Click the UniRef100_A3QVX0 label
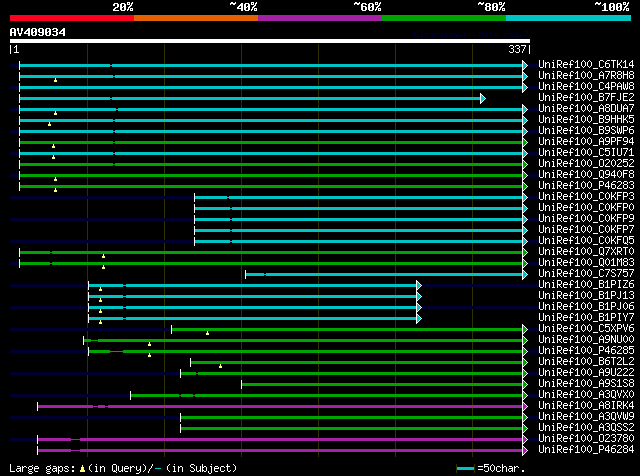This screenshot has width=640, height=476. tap(586, 395)
